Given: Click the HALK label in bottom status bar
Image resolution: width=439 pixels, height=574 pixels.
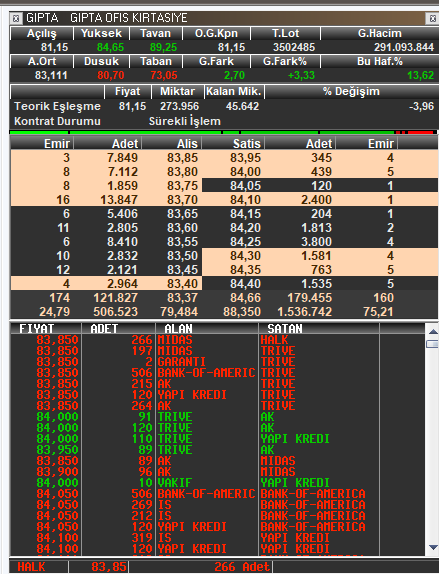Looking at the screenshot, I should 31,567.
